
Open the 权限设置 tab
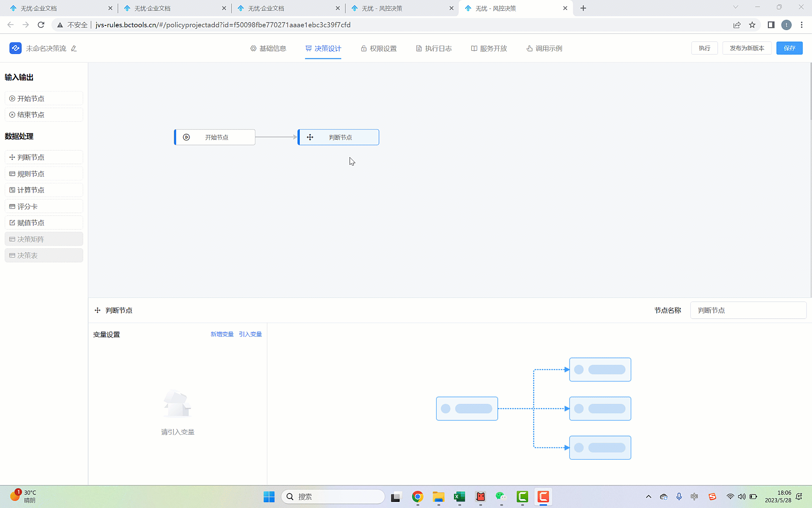coord(379,48)
